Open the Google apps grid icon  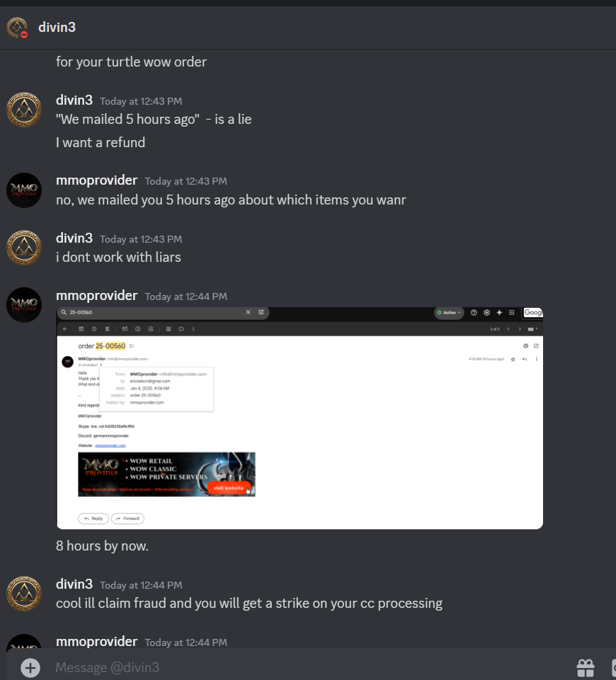[512, 312]
